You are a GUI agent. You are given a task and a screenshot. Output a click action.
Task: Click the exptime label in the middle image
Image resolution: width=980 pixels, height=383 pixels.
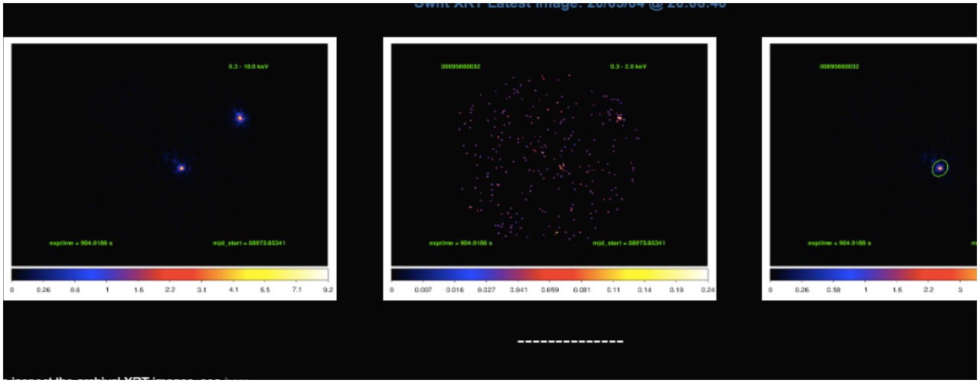[460, 243]
